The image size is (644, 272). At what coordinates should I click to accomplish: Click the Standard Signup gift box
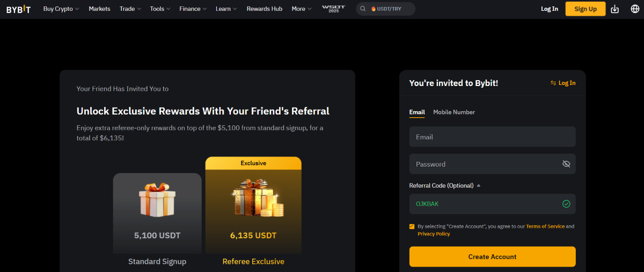tap(157, 200)
